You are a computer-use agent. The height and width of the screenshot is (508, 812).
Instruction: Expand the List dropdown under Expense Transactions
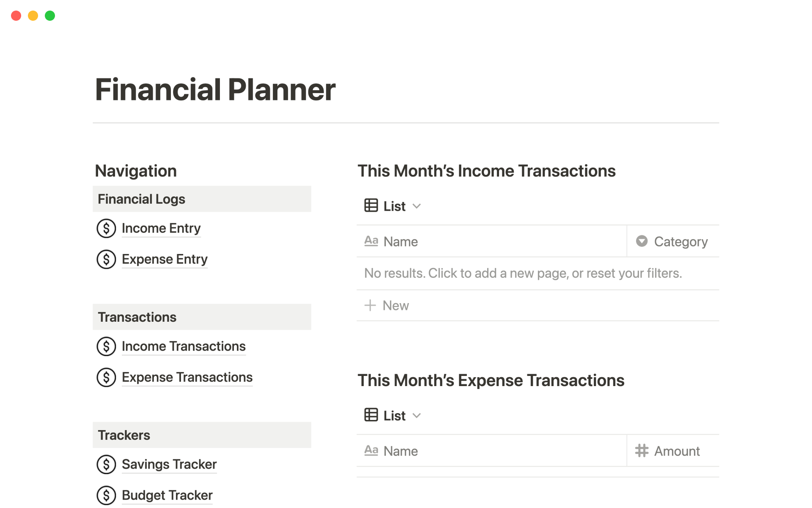[417, 415]
